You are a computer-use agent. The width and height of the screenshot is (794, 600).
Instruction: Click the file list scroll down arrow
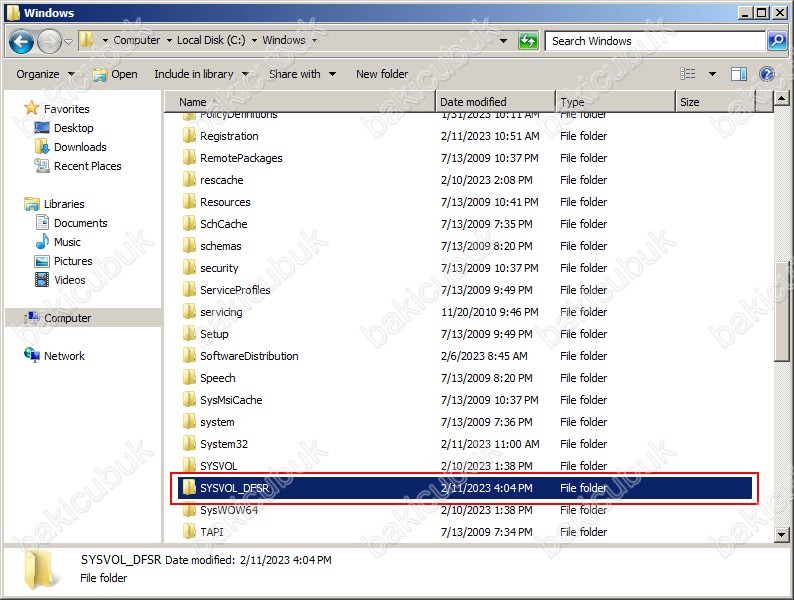(x=781, y=534)
